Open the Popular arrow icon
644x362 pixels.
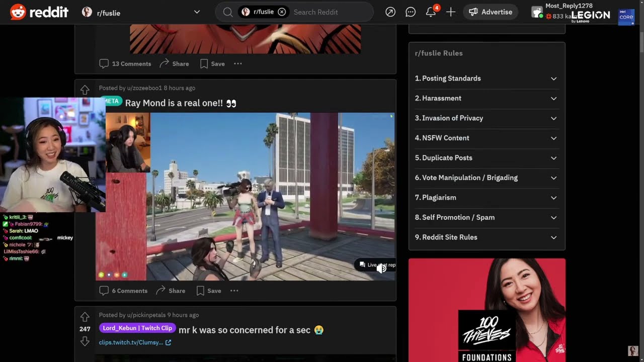tap(390, 12)
